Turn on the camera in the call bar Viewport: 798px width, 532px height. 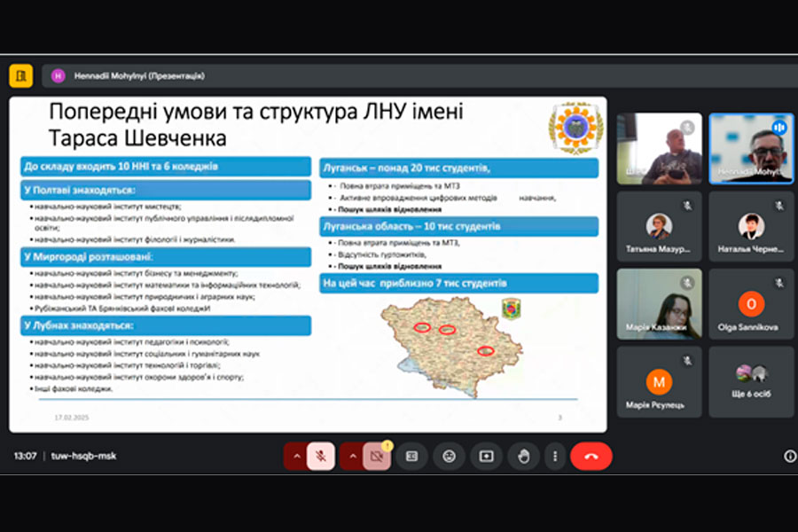pos(377,456)
